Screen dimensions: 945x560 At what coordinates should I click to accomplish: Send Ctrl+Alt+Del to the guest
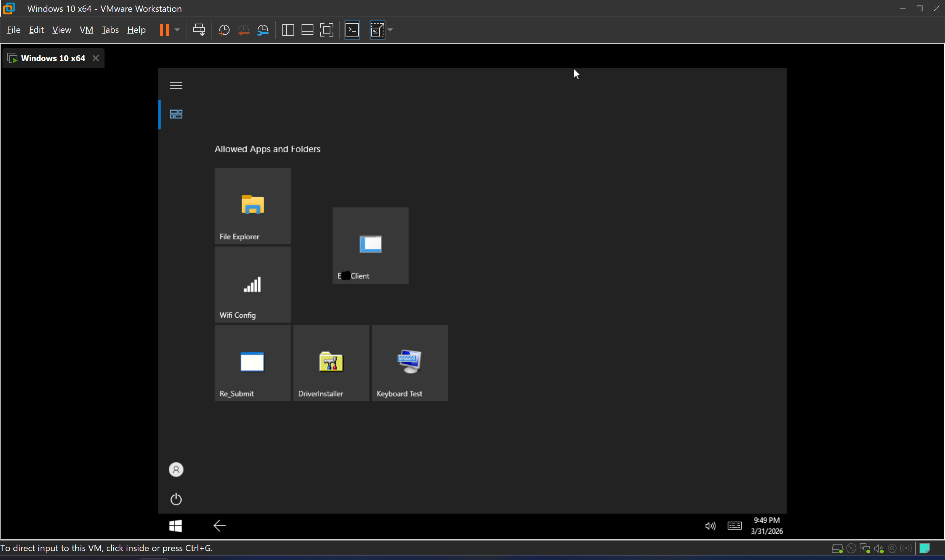199,30
